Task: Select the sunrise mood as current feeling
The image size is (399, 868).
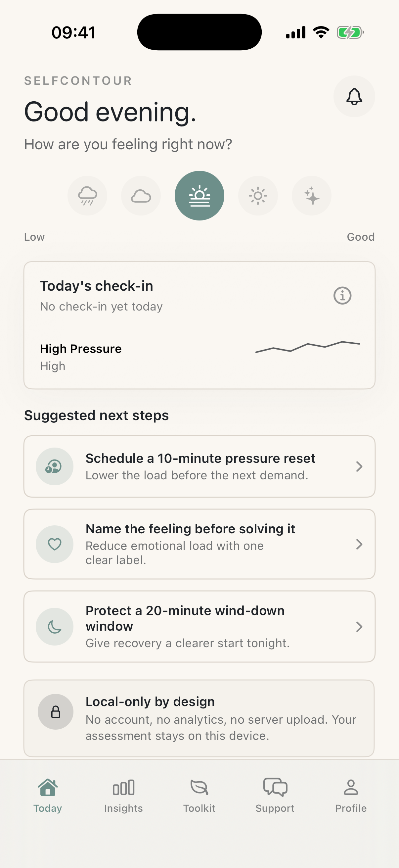Action: [x=199, y=195]
